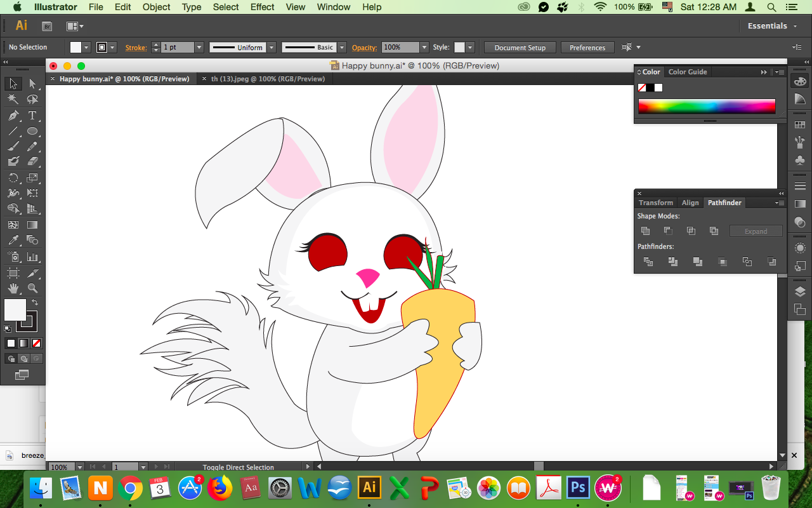The image size is (812, 508).
Task: Click the black swatch in Color panel
Action: click(x=650, y=88)
